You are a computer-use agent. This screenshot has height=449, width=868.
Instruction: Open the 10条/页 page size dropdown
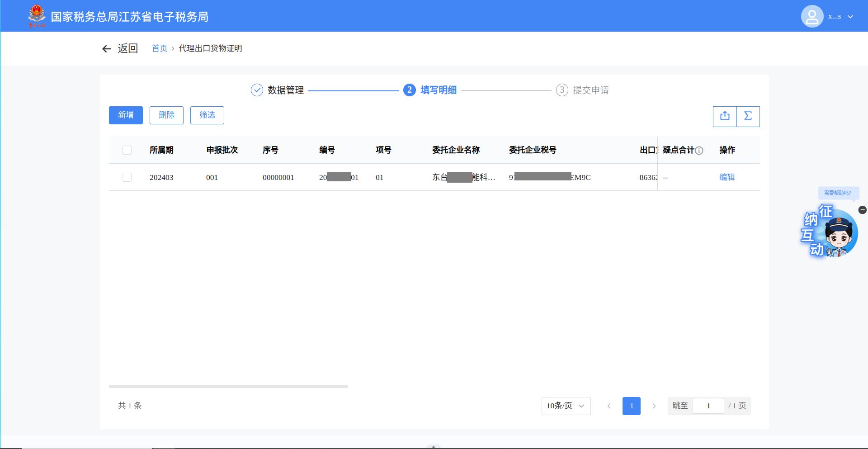[566, 406]
